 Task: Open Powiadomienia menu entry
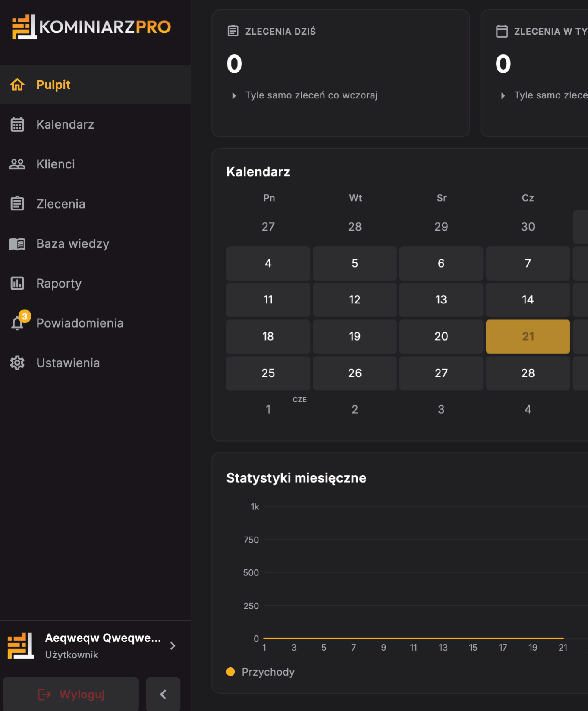tap(95, 323)
